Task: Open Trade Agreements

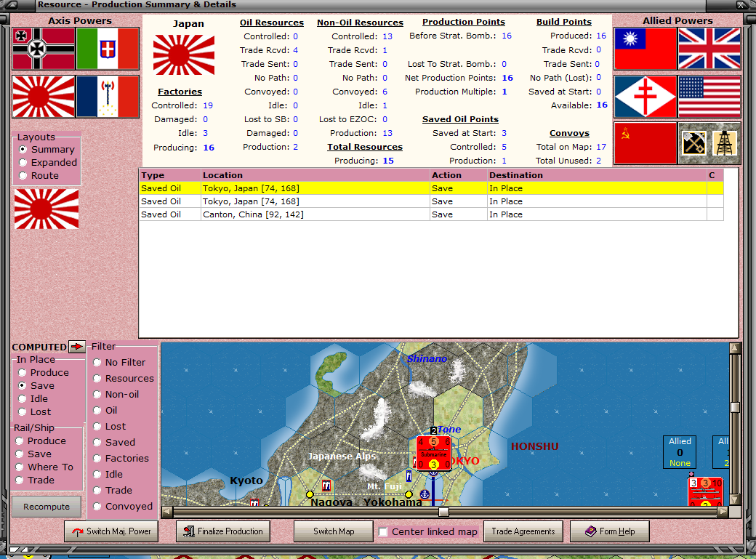Action: 523,531
